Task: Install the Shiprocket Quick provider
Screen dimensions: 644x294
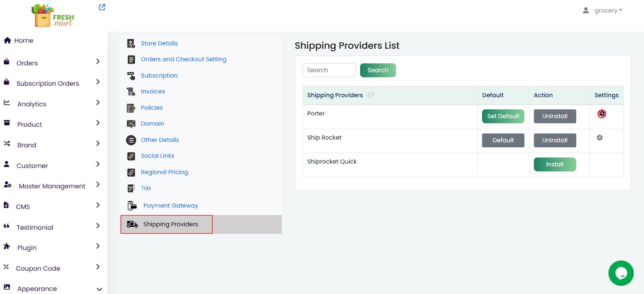Action: [x=554, y=164]
